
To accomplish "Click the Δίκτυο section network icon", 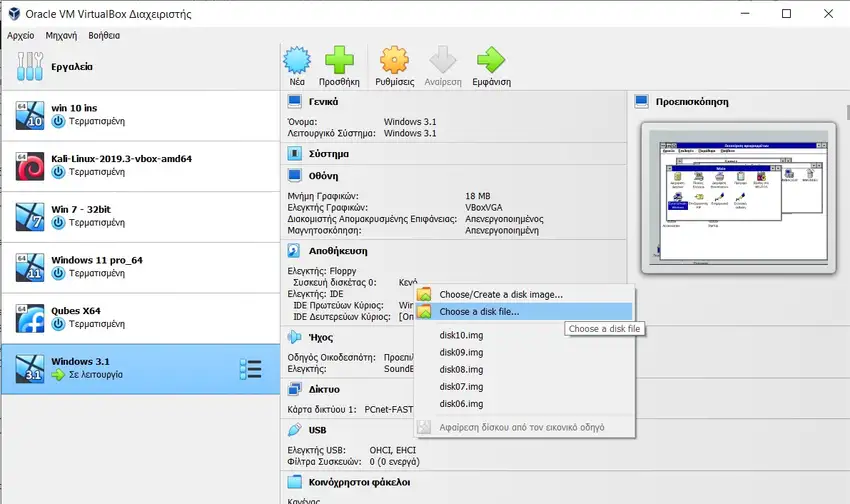I will 294,389.
